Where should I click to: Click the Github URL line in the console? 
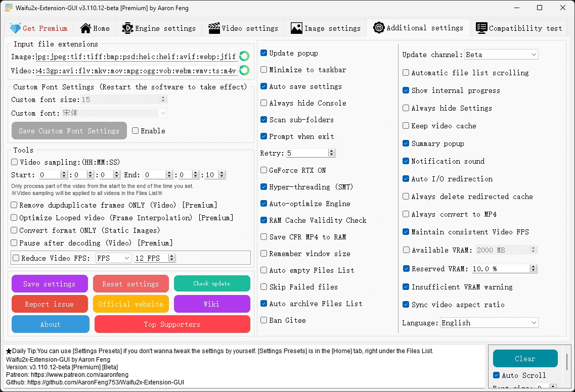tap(95, 382)
